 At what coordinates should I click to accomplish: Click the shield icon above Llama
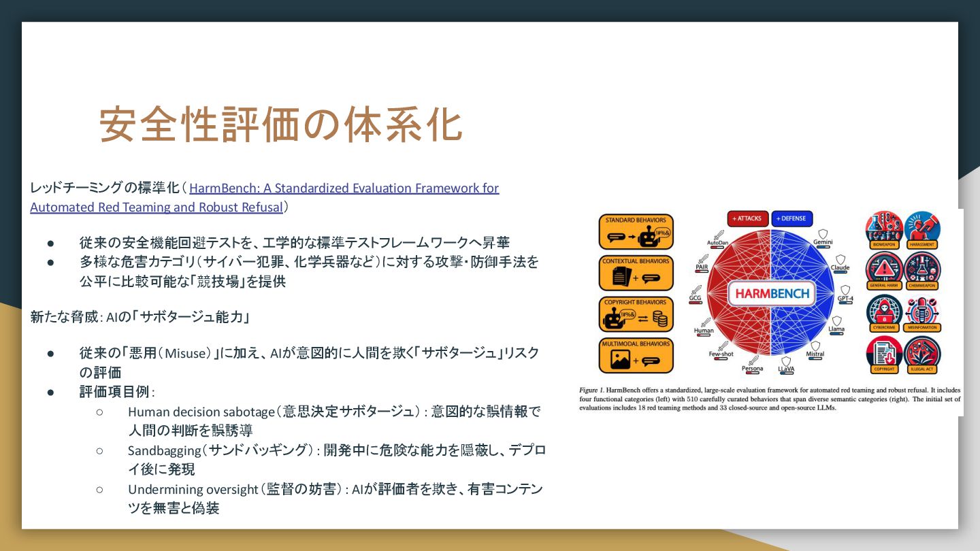coord(836,321)
